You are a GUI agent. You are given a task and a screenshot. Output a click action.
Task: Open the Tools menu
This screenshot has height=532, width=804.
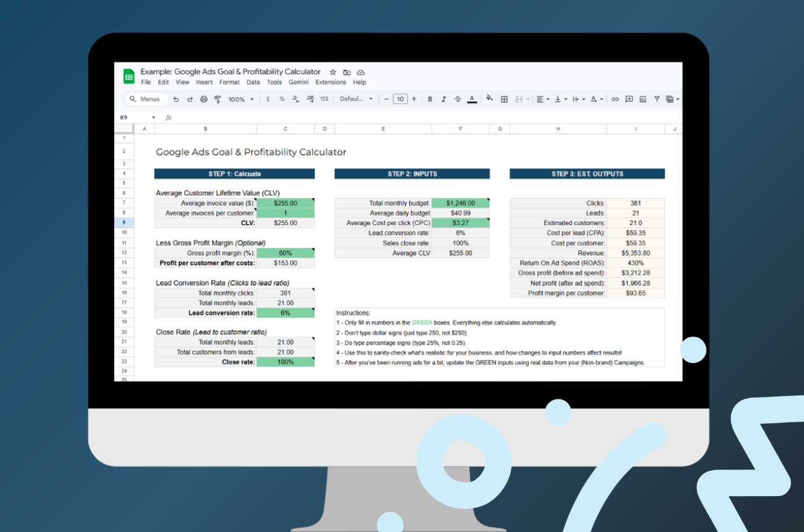coord(274,82)
